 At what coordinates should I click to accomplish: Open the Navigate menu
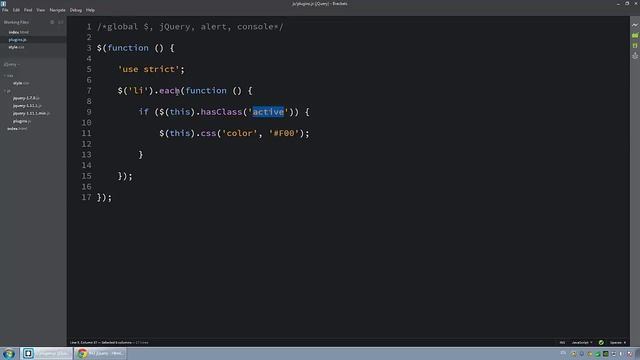[57, 10]
